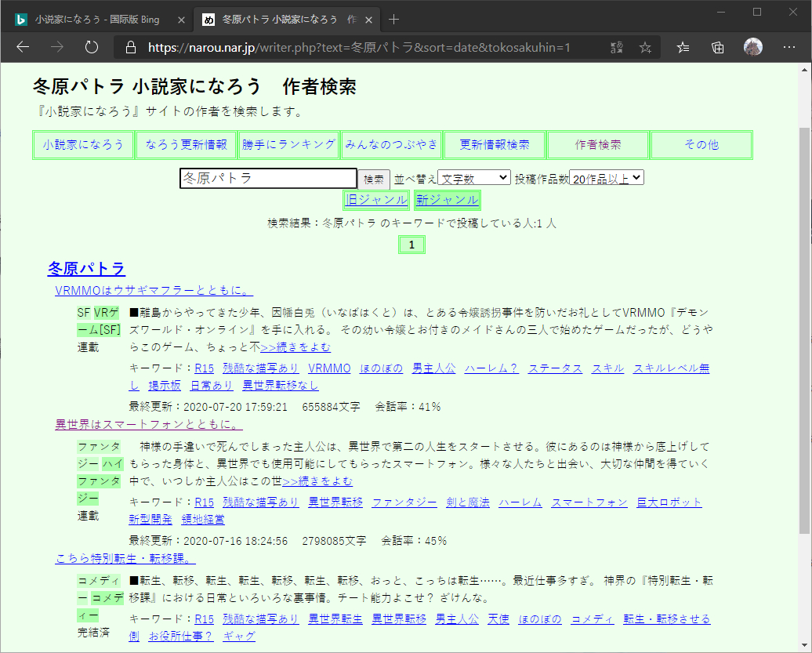Click the 剣と魔法 keyword link
The image size is (812, 653).
(468, 502)
